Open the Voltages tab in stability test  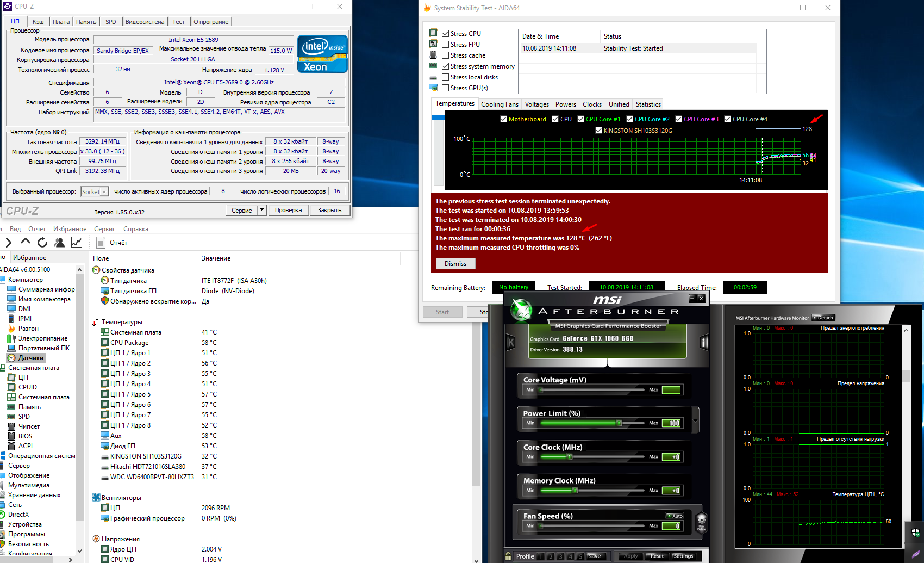[537, 104]
